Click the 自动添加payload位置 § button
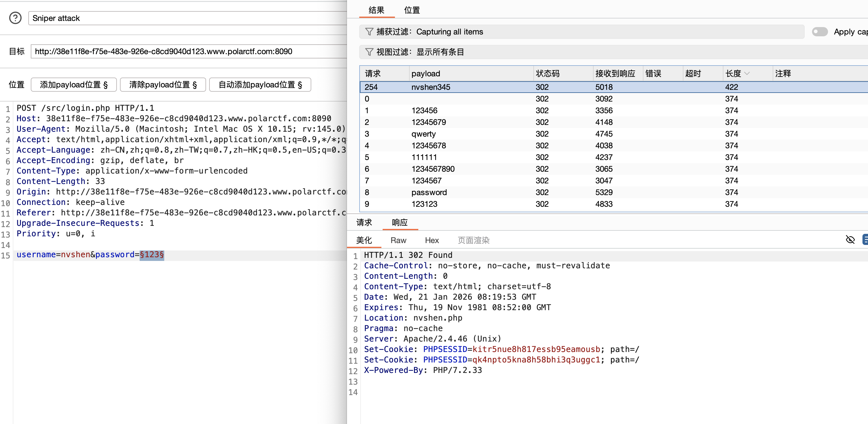Screen dimensions: 868x424 pyautogui.click(x=260, y=85)
